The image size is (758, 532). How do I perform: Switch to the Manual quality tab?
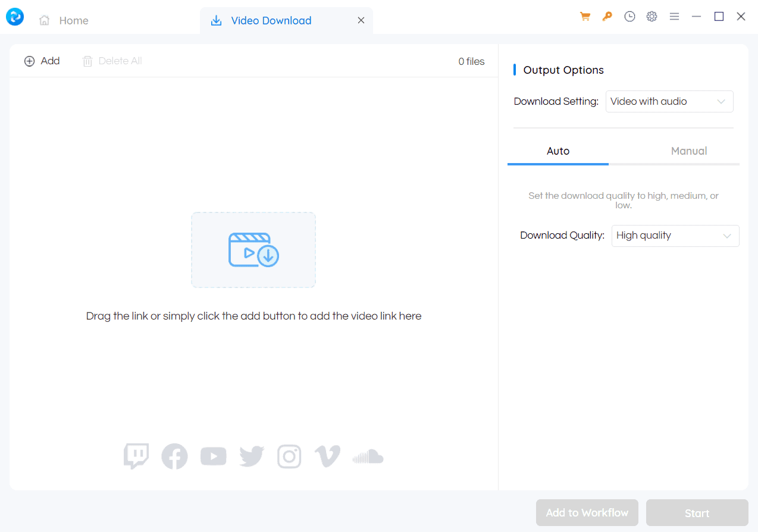(x=688, y=151)
